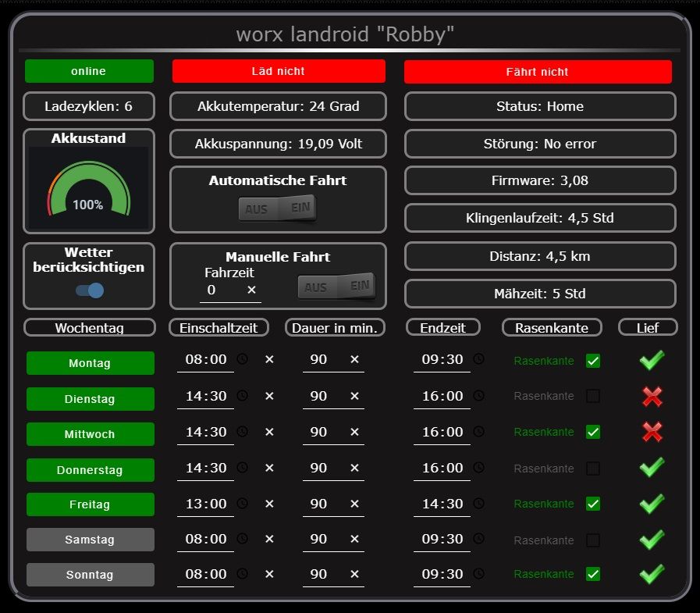Clear Mittwoch Einschaltzeit with the x icon
The width and height of the screenshot is (700, 613).
coord(269,432)
